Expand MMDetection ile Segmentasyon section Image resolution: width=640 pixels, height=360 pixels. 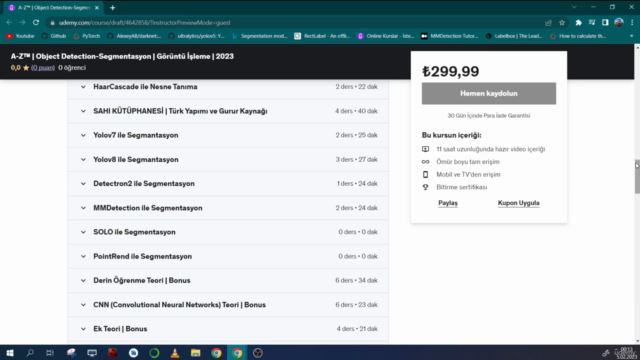pos(228,208)
